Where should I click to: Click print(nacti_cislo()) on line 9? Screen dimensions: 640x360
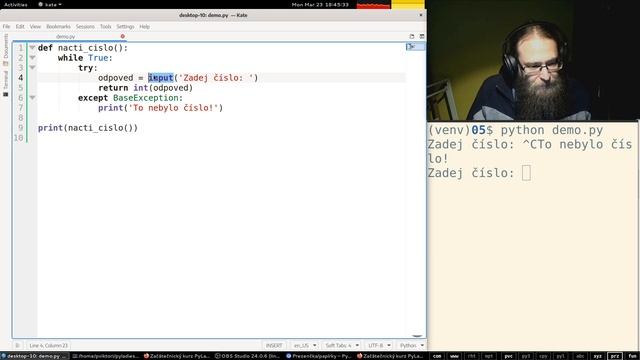(x=88, y=128)
